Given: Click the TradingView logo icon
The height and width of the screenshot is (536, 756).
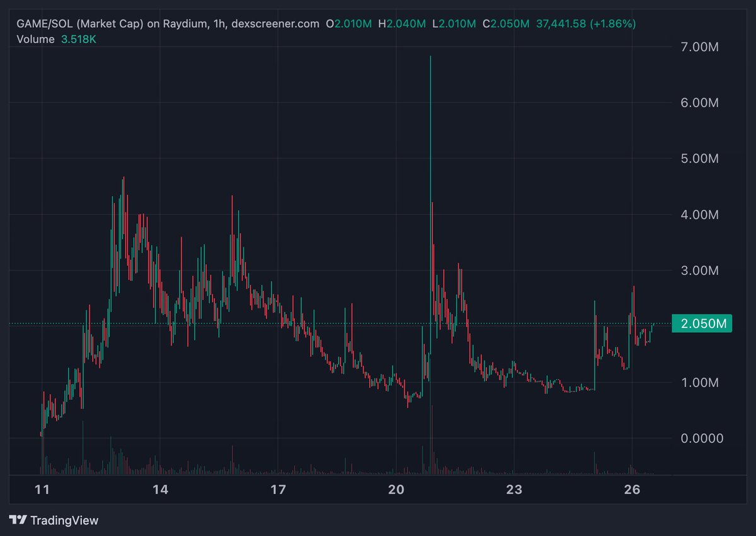Looking at the screenshot, I should click(x=18, y=520).
